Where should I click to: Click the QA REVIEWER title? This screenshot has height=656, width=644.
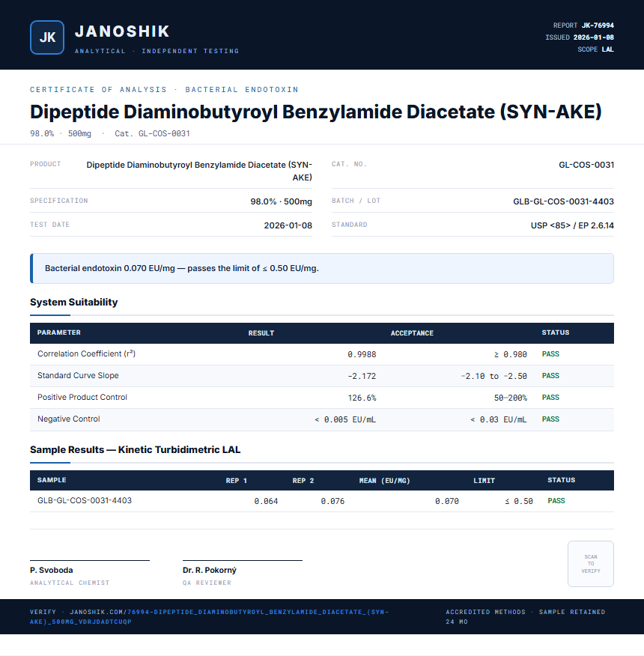(207, 583)
